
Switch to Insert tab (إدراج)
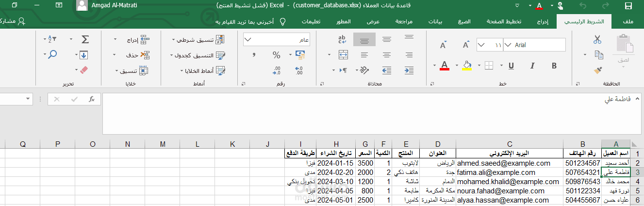pyautogui.click(x=543, y=22)
